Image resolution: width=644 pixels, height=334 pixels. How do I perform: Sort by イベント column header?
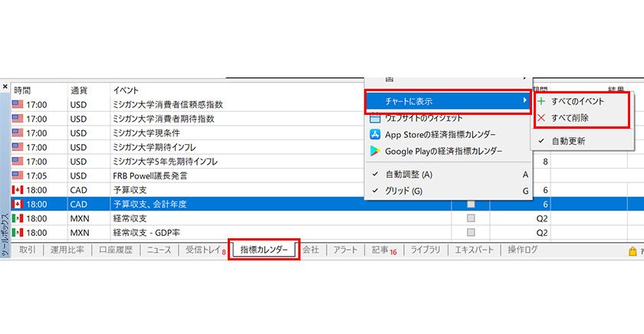pos(126,90)
